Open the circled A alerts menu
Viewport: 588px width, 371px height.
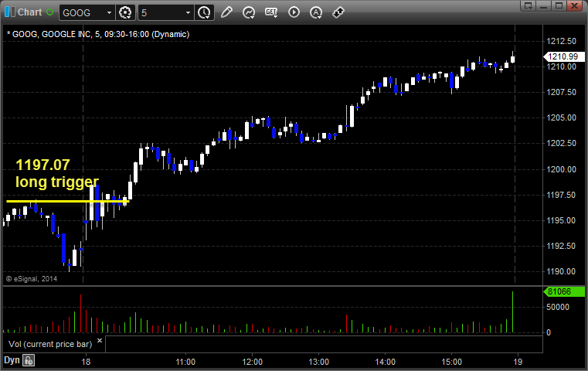[316, 12]
